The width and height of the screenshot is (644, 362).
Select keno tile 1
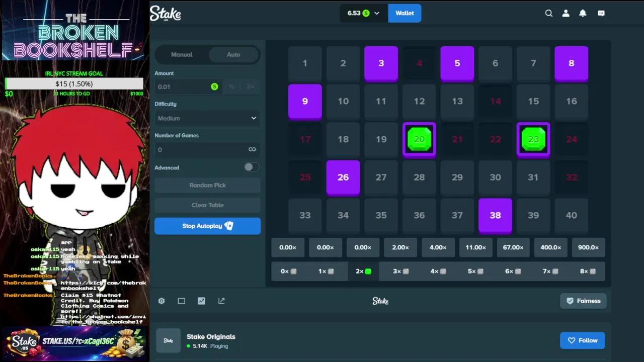(305, 63)
